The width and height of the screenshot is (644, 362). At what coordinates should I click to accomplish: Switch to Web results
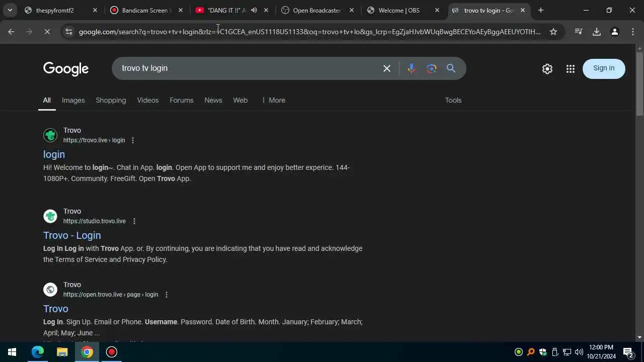click(x=240, y=100)
